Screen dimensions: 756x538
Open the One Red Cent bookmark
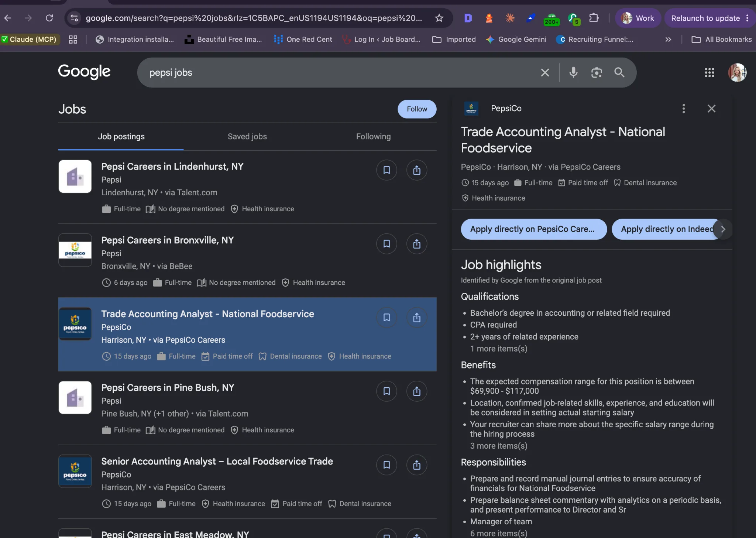pyautogui.click(x=303, y=40)
